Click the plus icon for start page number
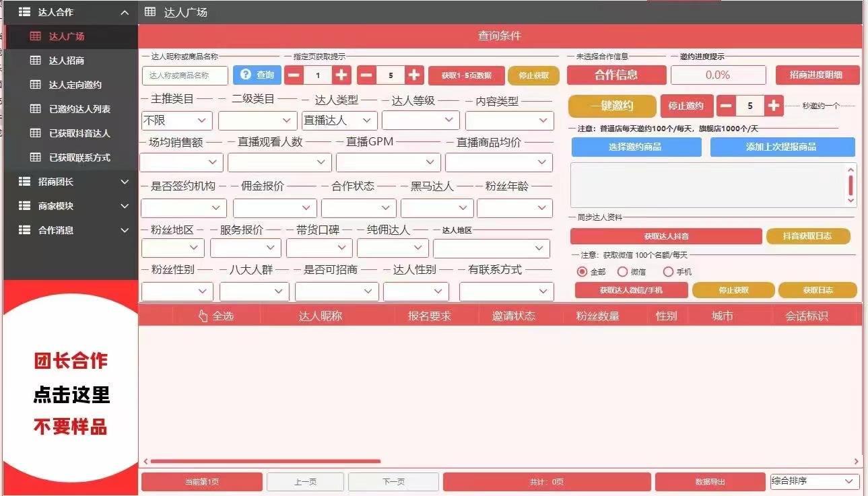This screenshot has width=868, height=496. click(341, 75)
